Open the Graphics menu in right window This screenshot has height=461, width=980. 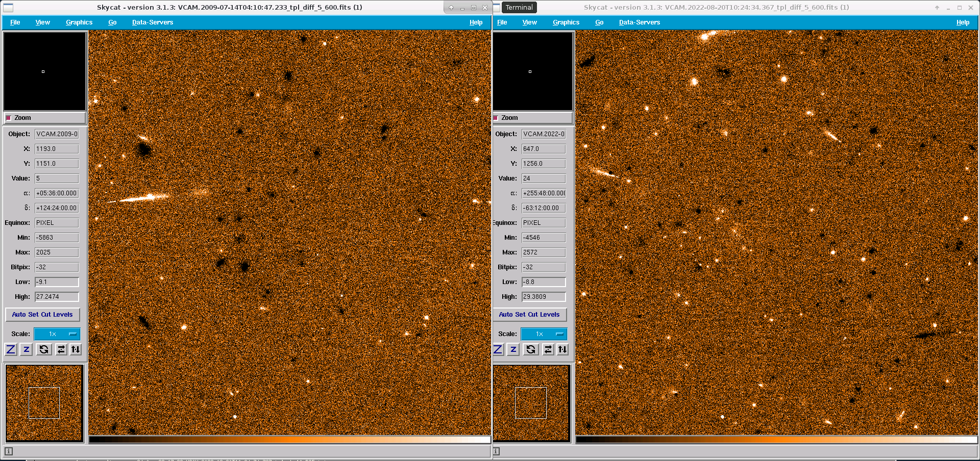[566, 22]
